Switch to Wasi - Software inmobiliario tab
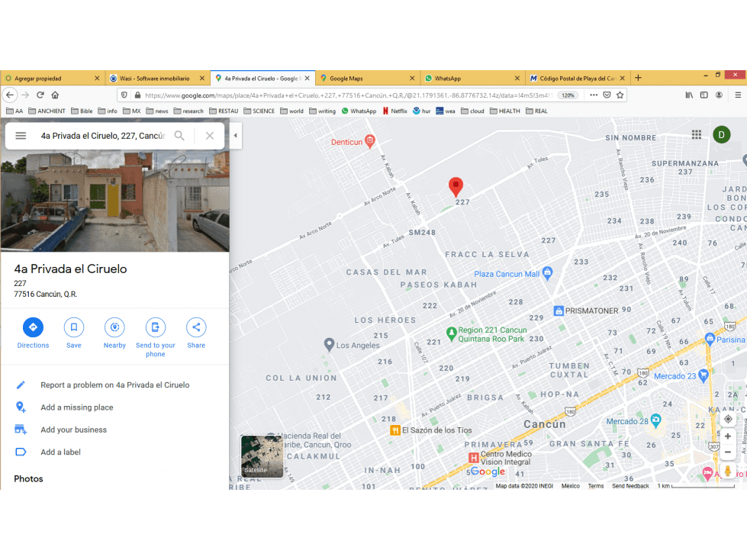This screenshot has width=747, height=560. pos(157,78)
